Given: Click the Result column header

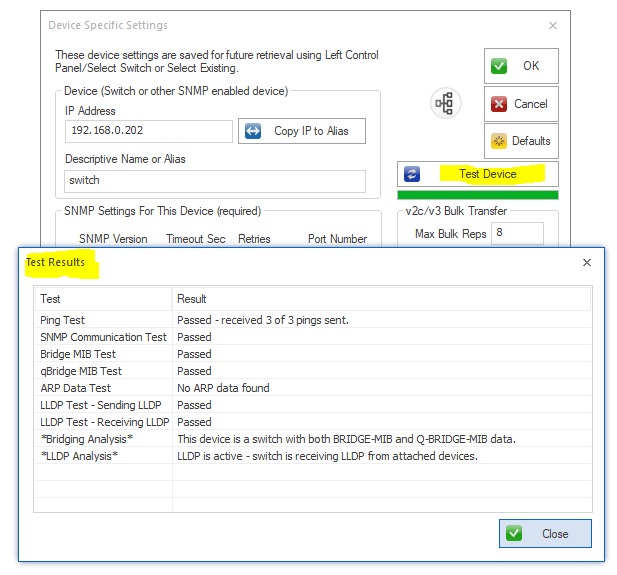Looking at the screenshot, I should (381, 299).
